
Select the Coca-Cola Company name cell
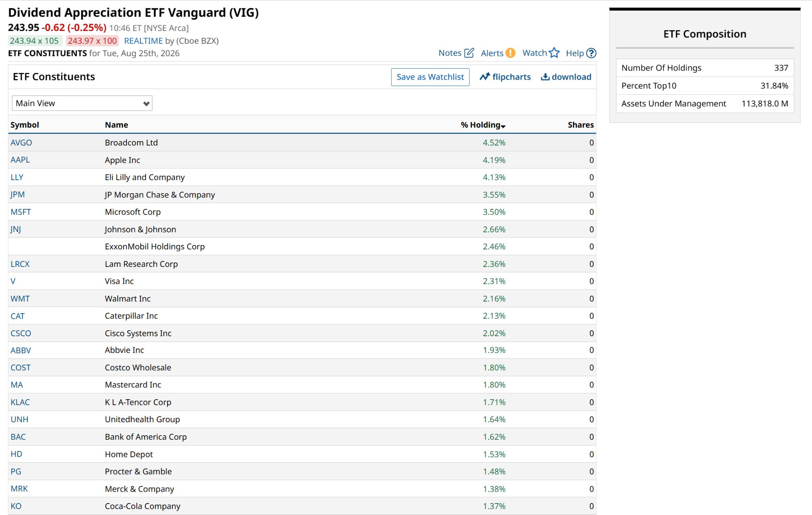coord(142,506)
